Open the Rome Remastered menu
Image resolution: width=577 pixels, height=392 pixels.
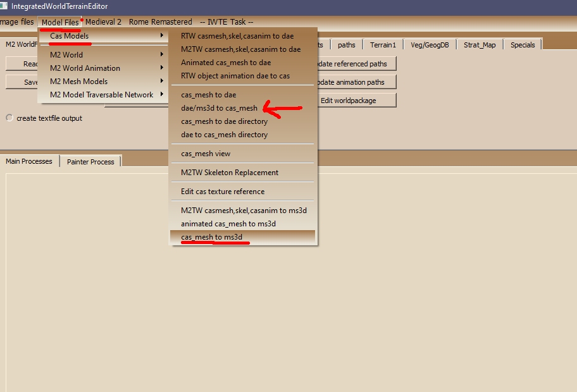coord(161,22)
